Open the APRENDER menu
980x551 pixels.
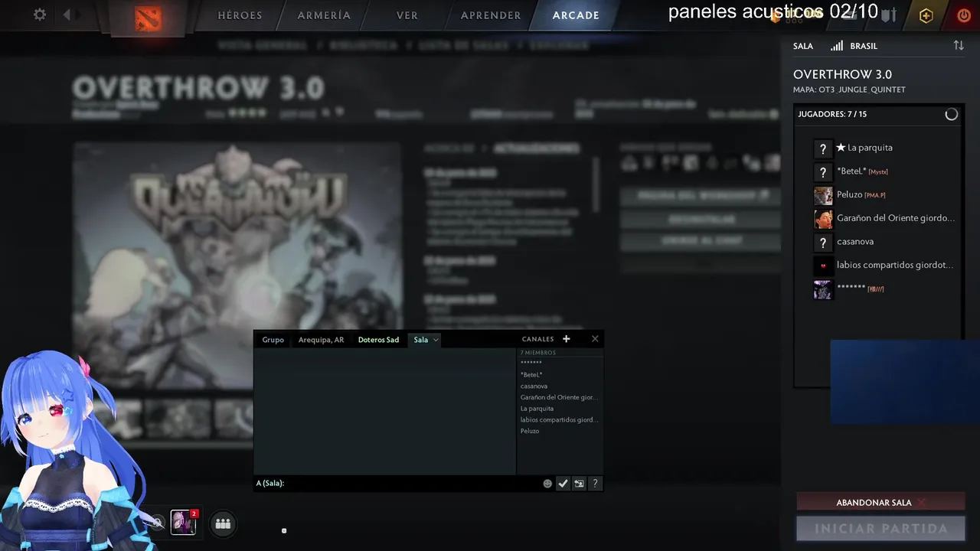click(x=491, y=15)
